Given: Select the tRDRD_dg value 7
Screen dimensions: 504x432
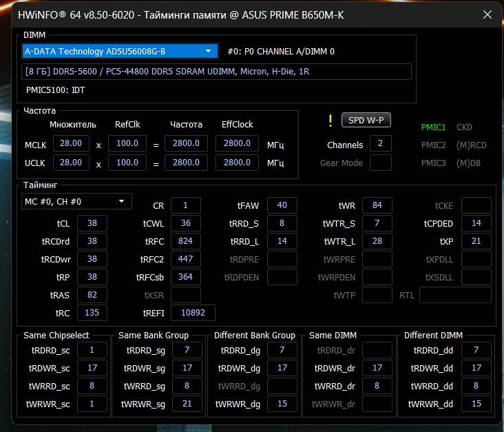Looking at the screenshot, I should point(282,350).
